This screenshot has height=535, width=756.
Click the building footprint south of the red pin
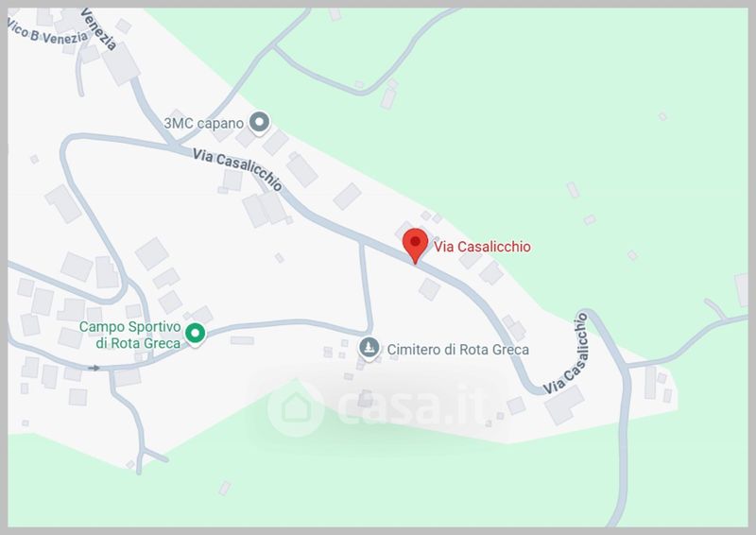(429, 289)
